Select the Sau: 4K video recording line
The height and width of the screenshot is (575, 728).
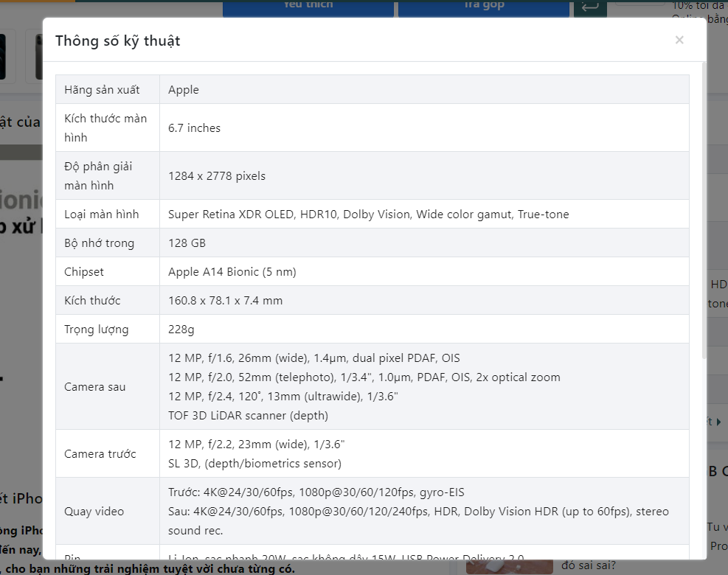(418, 520)
